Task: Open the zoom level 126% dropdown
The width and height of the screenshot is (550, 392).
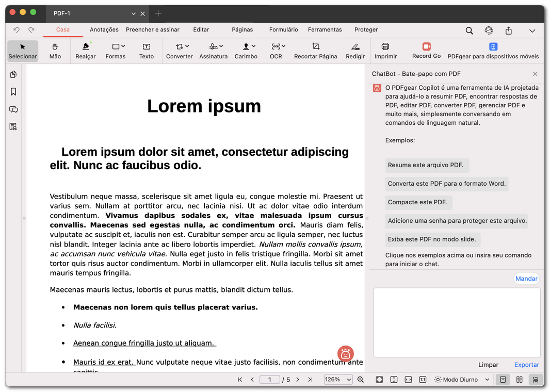Action: tap(338, 380)
